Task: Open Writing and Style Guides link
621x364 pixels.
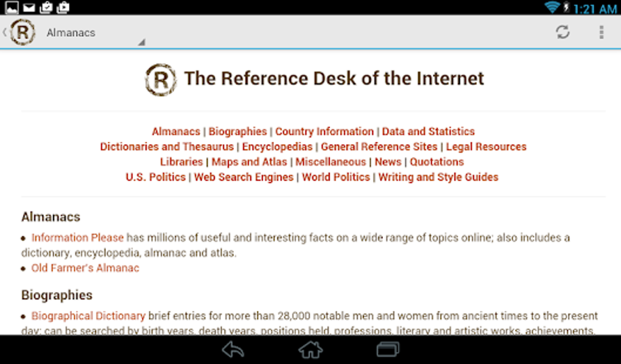Action: (438, 177)
